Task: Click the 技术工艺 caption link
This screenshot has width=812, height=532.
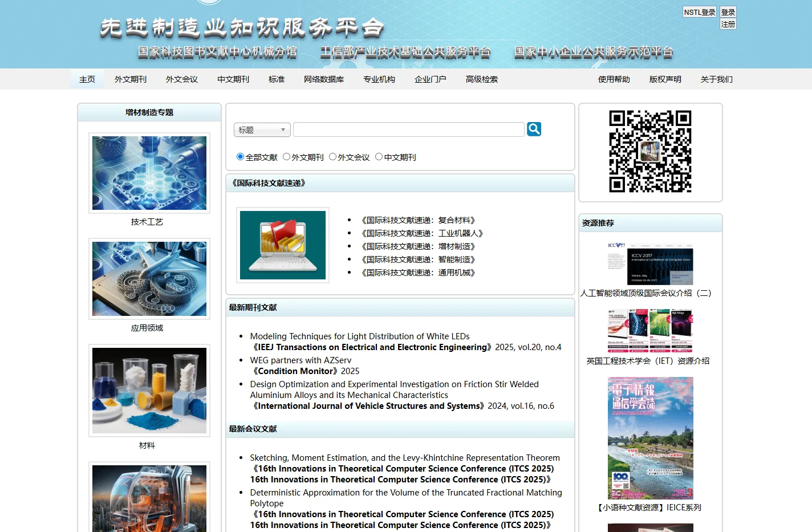Action: click(x=147, y=222)
